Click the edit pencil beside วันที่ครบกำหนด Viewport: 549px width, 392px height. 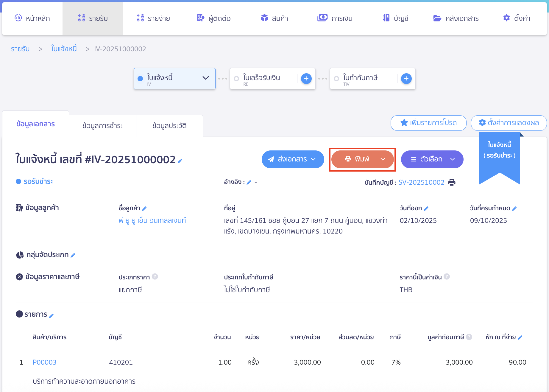[x=514, y=209]
